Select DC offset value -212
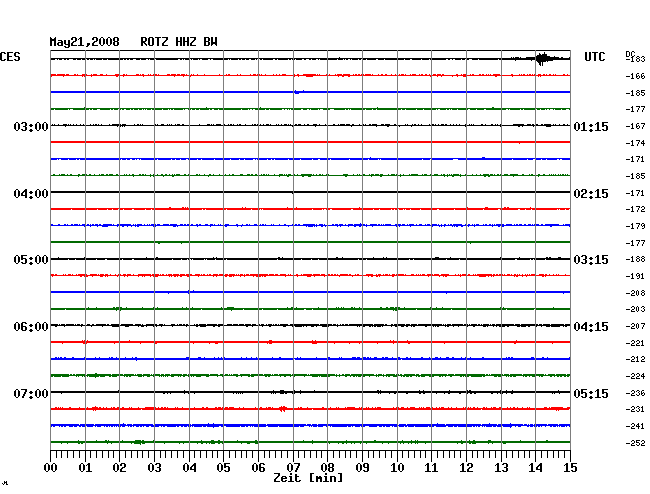650x494 pixels. (x=635, y=359)
